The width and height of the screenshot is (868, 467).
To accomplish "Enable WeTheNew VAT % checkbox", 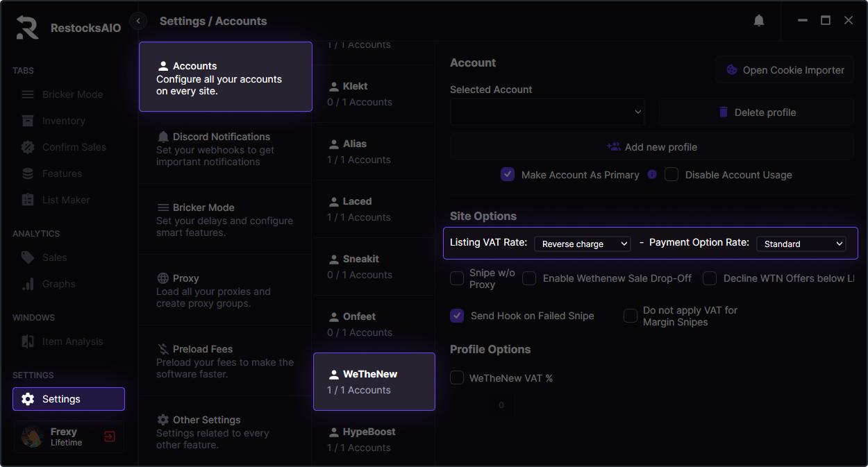I will coord(457,378).
